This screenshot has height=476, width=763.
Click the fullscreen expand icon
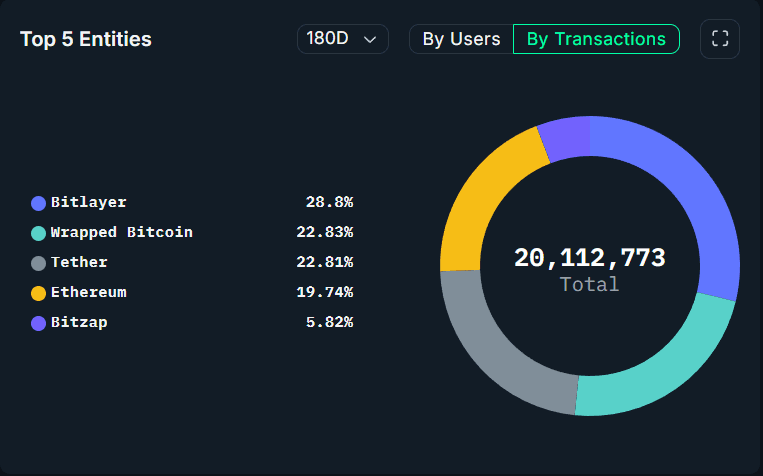[719, 39]
